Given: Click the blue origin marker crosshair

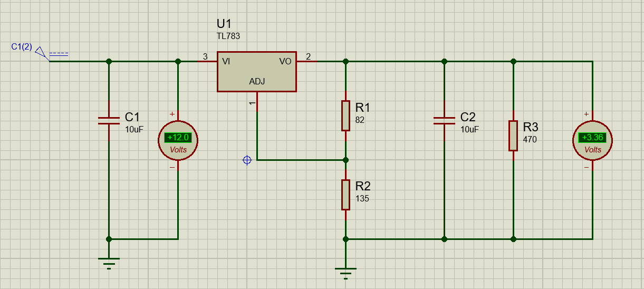Looking at the screenshot, I should pyautogui.click(x=247, y=160).
